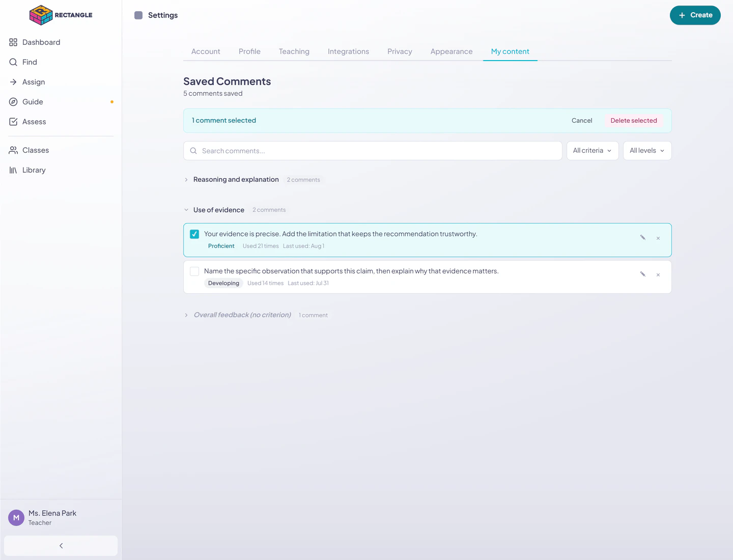The height and width of the screenshot is (560, 733).
Task: Switch to the Integrations tab
Action: (348, 51)
